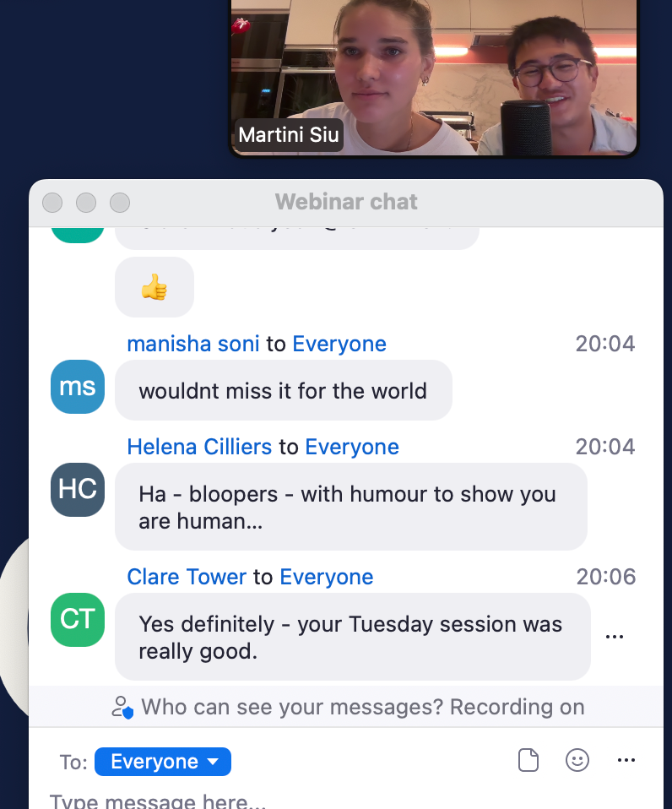Click the ms avatar for manisha soni
This screenshot has width=672, height=809.
(78, 387)
